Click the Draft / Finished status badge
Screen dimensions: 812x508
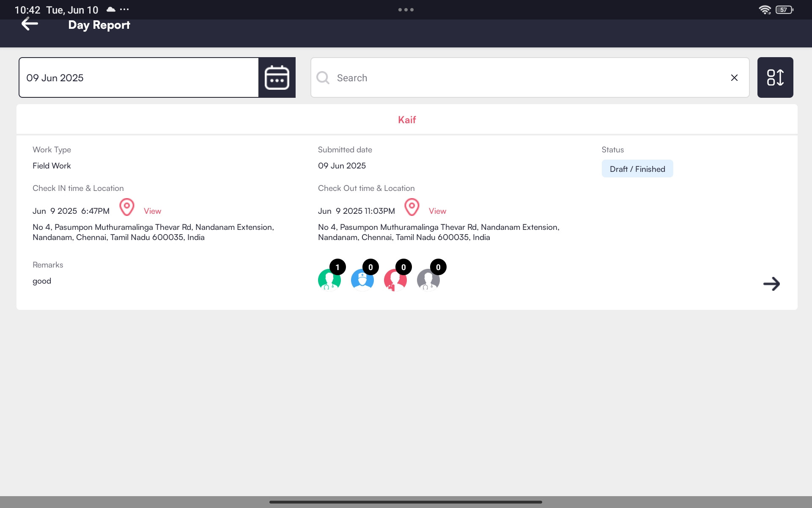click(x=637, y=169)
